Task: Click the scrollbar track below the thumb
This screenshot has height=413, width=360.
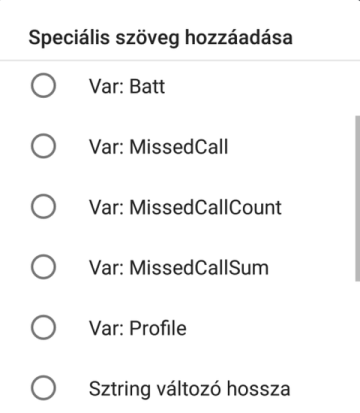Action: pyautogui.click(x=358, y=347)
